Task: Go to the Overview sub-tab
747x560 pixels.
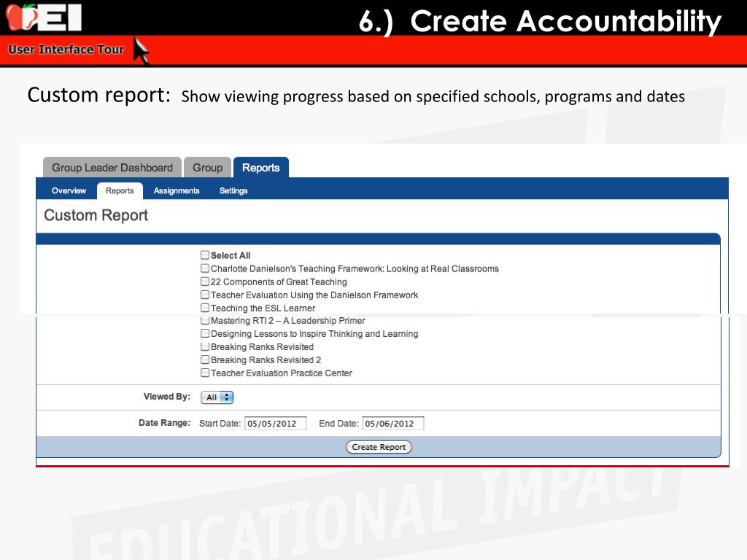Action: [x=69, y=190]
